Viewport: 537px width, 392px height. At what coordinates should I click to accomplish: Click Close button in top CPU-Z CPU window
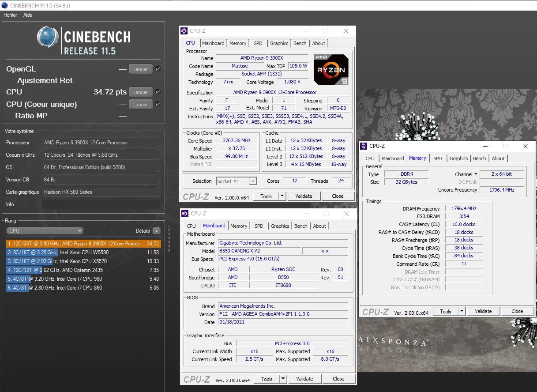tap(338, 196)
